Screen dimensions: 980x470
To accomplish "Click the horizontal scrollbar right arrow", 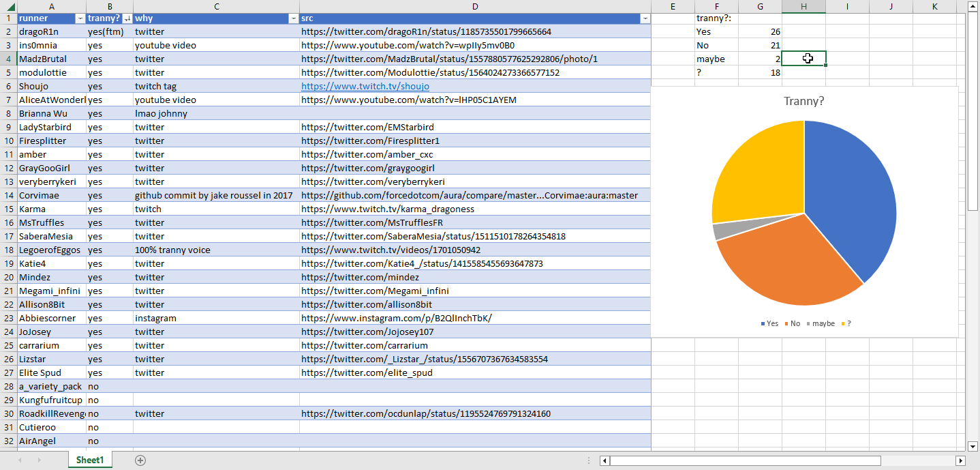I will click(962, 460).
